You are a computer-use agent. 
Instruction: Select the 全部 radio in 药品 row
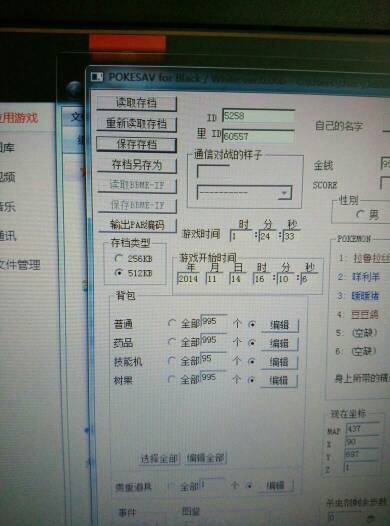coord(172,342)
